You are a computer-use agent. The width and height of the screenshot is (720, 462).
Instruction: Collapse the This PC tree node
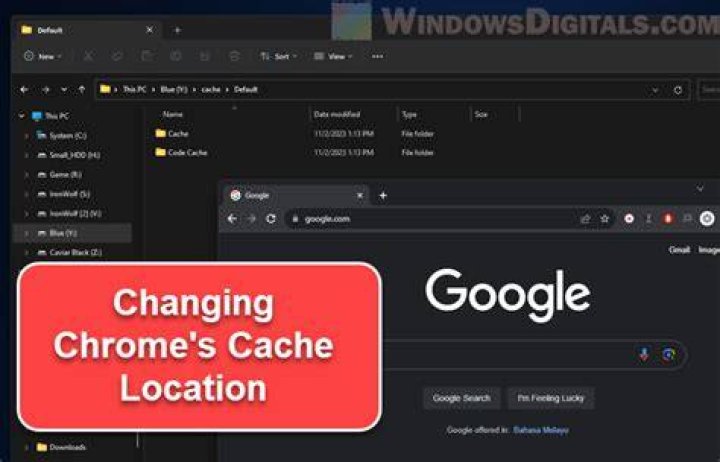22,116
